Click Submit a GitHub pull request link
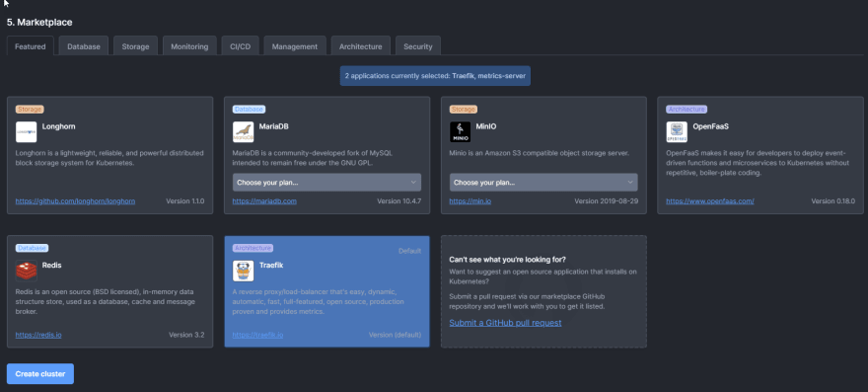This screenshot has height=392, width=868. 505,323
